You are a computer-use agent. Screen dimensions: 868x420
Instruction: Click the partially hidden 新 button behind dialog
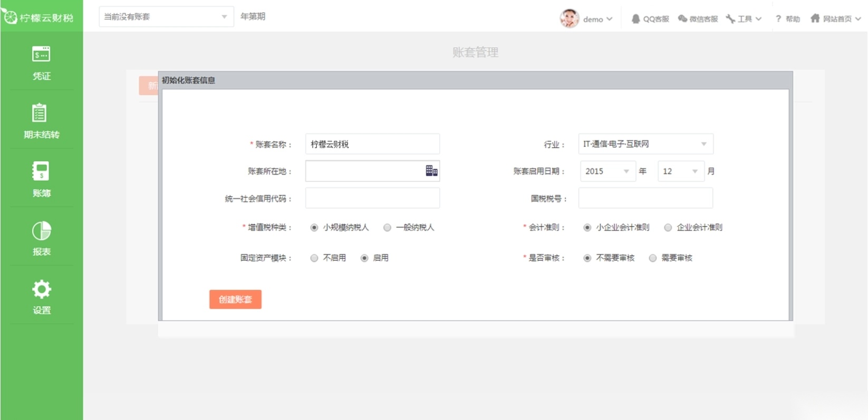149,85
